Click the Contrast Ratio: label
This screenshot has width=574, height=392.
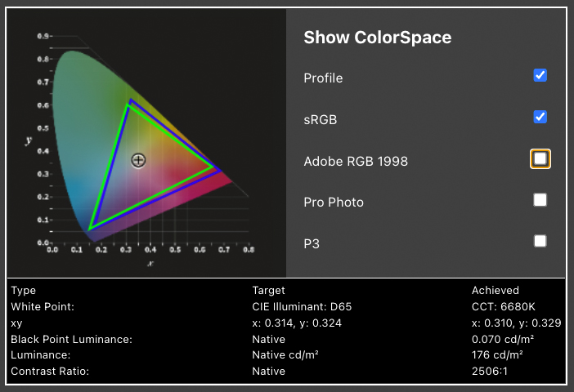(50, 371)
